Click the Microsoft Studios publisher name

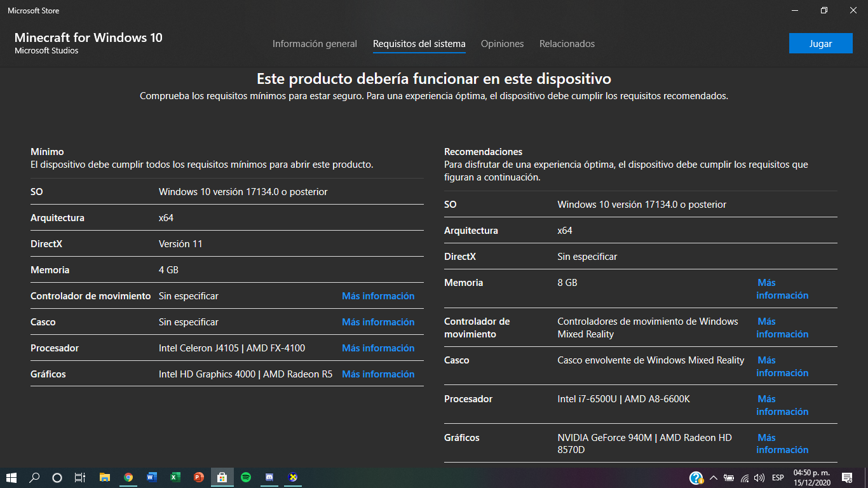coord(46,51)
